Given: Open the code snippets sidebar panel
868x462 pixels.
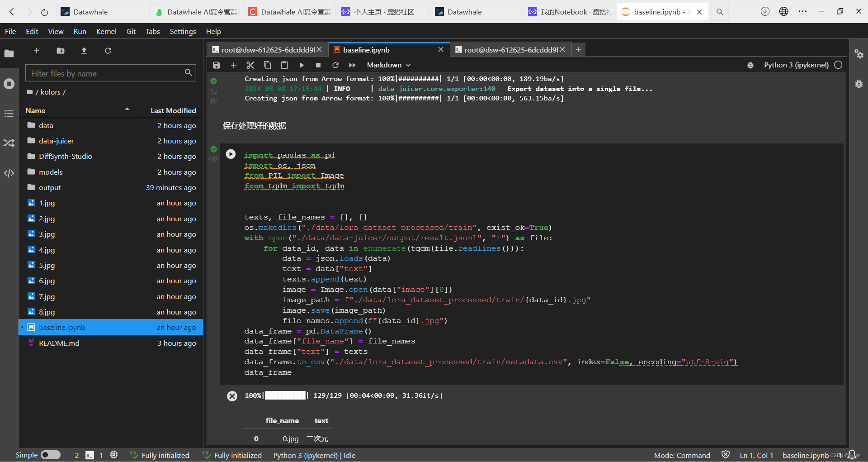Looking at the screenshot, I should (9, 173).
